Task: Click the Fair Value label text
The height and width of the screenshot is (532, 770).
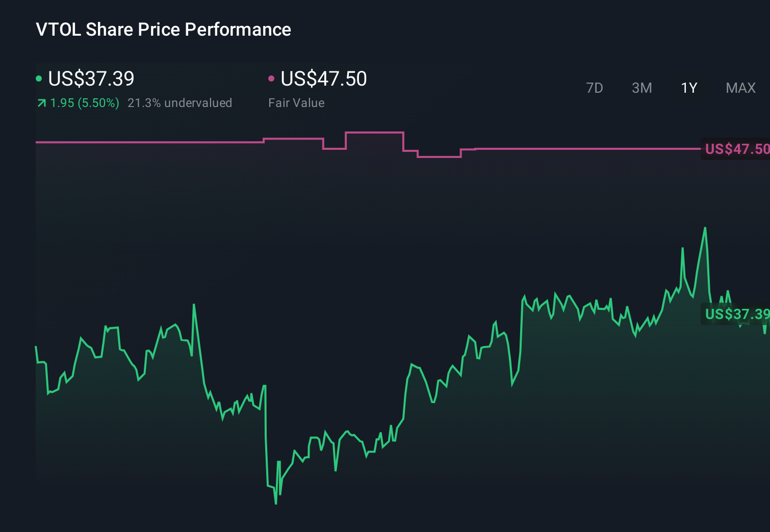Action: click(296, 102)
